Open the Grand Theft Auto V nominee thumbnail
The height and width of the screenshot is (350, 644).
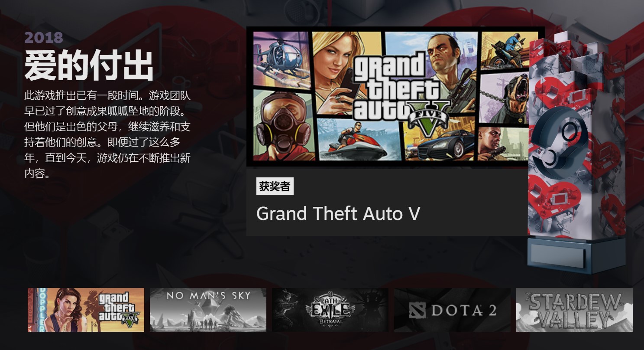point(86,310)
